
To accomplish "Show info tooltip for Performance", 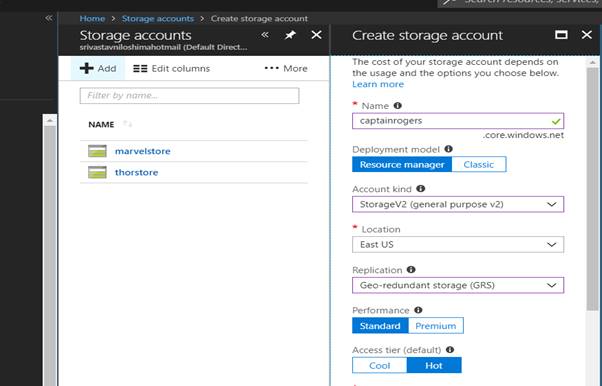I will coord(418,310).
